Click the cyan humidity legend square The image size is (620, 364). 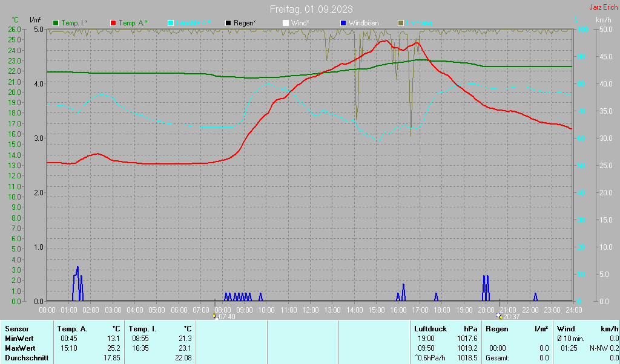click(171, 23)
